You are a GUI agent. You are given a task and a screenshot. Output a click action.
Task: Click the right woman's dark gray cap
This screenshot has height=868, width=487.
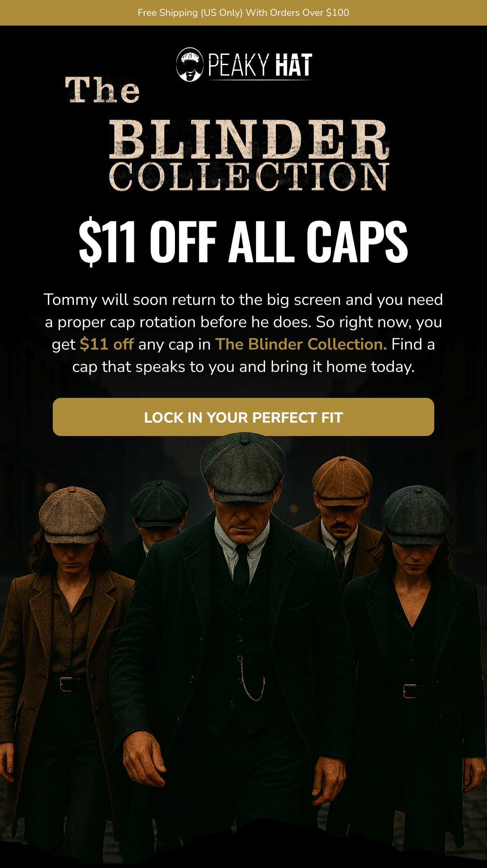pyautogui.click(x=416, y=515)
